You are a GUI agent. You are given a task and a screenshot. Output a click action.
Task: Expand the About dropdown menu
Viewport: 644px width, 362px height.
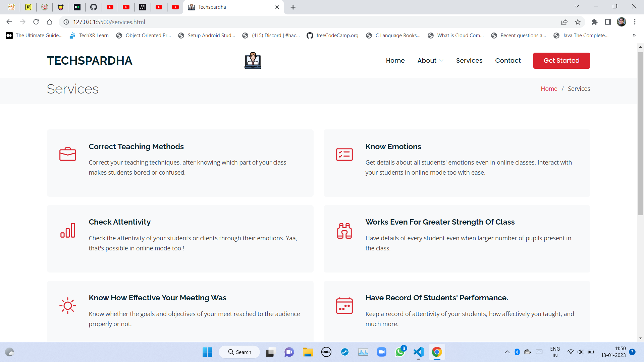pos(430,61)
